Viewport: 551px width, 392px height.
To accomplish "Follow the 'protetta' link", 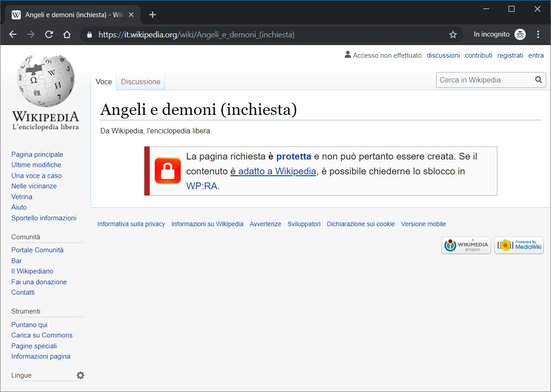I will 294,156.
